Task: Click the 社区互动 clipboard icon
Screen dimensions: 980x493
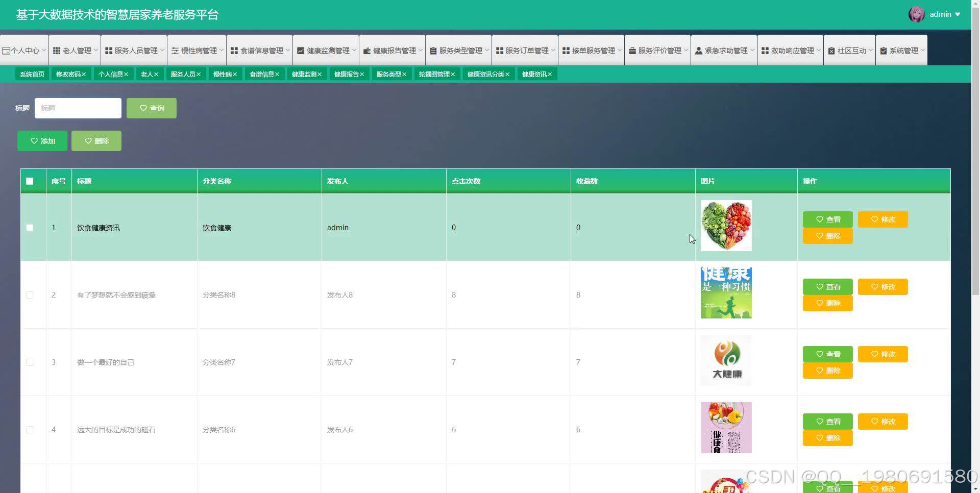Action: 831,51
